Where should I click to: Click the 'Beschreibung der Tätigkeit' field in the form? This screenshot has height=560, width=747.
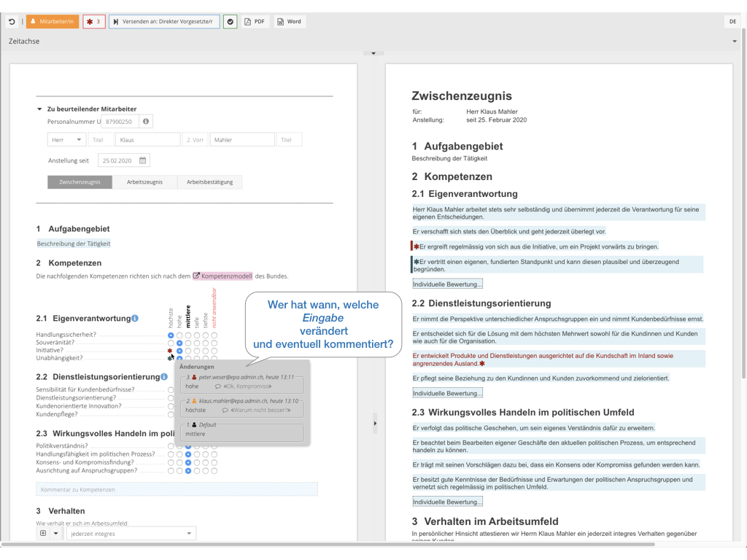click(x=74, y=244)
